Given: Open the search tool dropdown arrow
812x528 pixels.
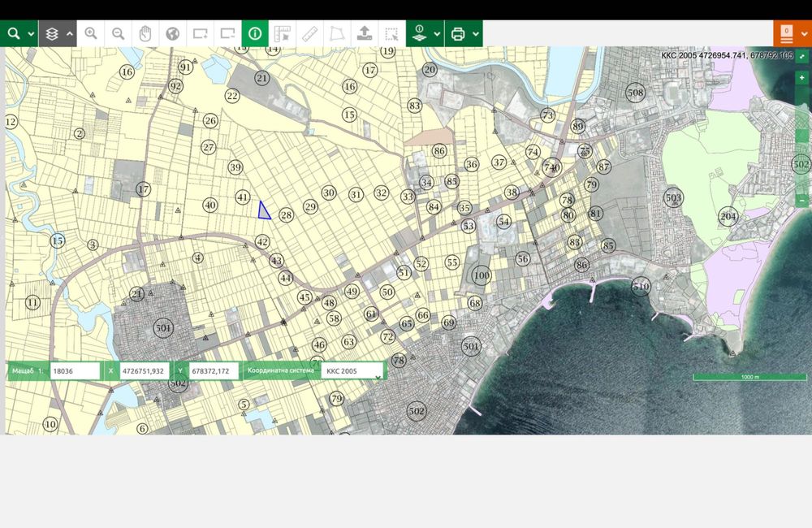Looking at the screenshot, I should coord(31,34).
